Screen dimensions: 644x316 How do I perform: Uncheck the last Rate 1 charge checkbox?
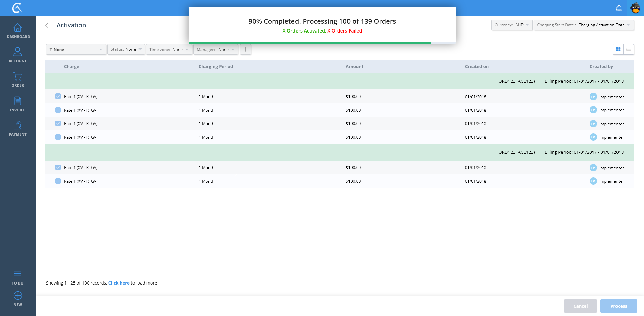[x=58, y=181]
